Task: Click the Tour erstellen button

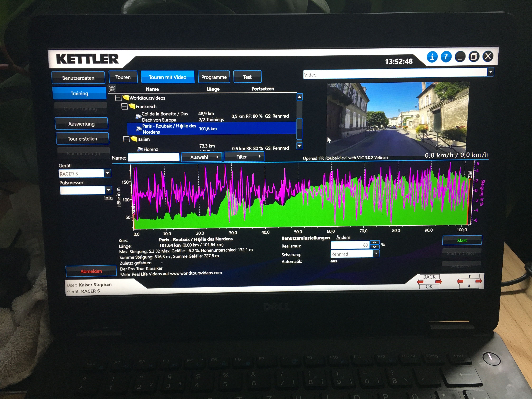Action: point(82,139)
